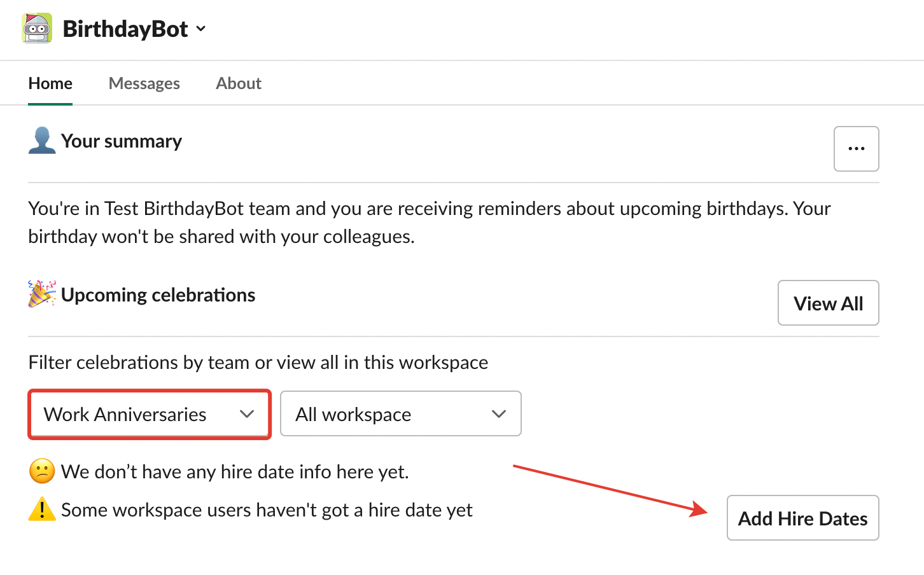Switch to the Home tab
Viewport: 924px width, 575px height.
point(50,83)
